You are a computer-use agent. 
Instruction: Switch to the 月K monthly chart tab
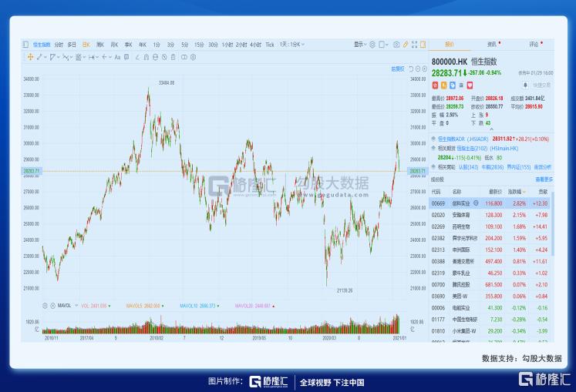click(114, 45)
